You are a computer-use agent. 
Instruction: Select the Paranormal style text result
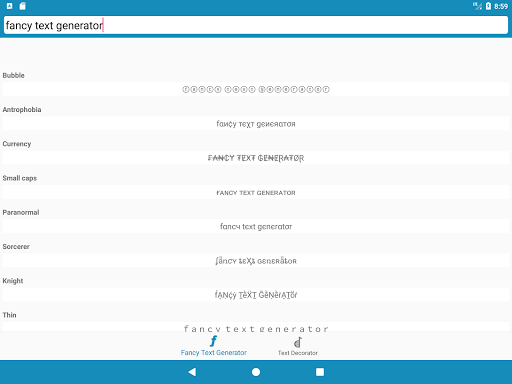(x=256, y=227)
